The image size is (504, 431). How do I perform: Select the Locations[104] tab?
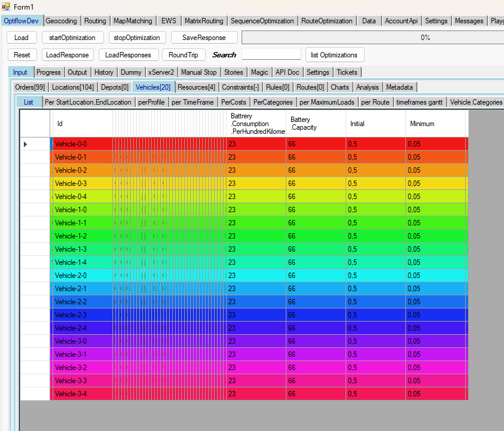click(74, 87)
